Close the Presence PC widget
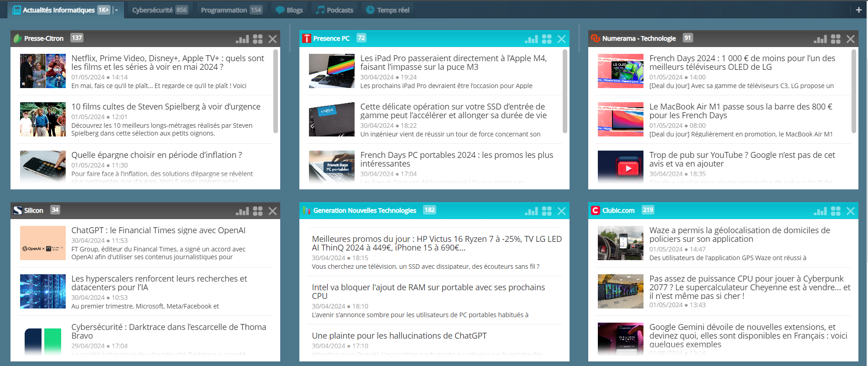 pyautogui.click(x=561, y=39)
